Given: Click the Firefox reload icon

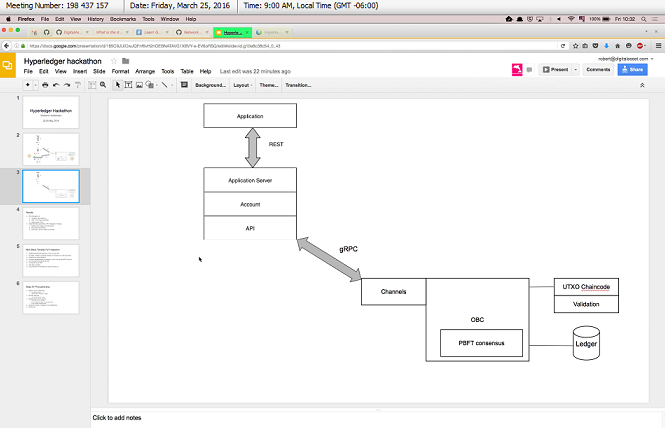Looking at the screenshot, I should click(563, 46).
